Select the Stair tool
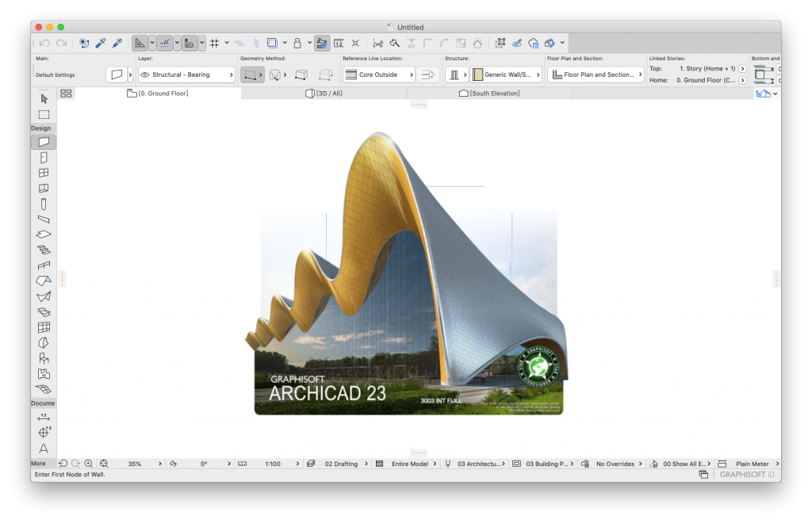The image size is (812, 523). point(44,250)
